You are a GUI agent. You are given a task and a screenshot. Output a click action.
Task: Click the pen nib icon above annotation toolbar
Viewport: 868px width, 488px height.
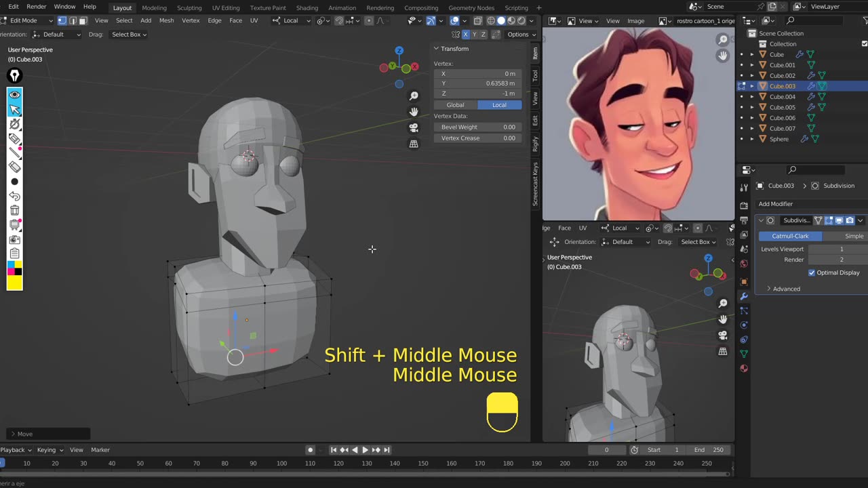[14, 75]
